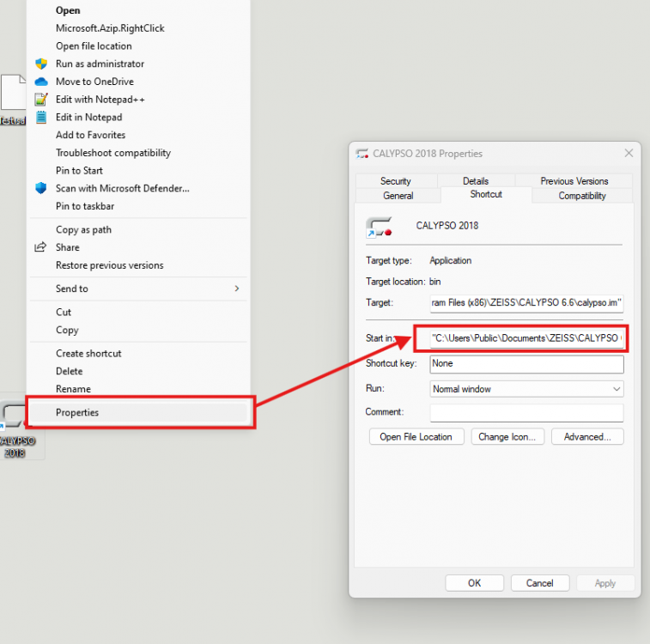The width and height of the screenshot is (650, 644).
Task: Choose Copy as path
Action: point(84,229)
